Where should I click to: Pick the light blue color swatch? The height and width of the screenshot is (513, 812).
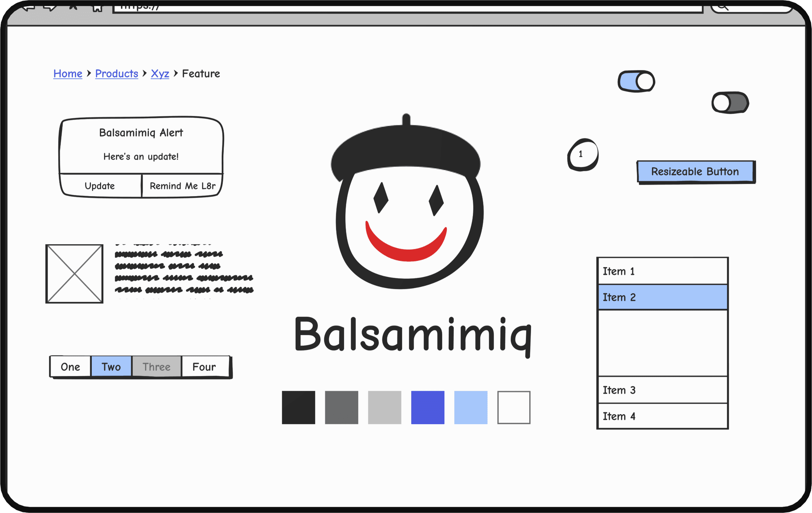click(x=471, y=407)
